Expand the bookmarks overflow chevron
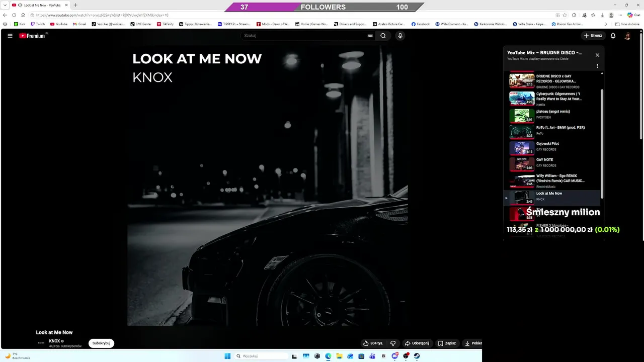 (606, 24)
